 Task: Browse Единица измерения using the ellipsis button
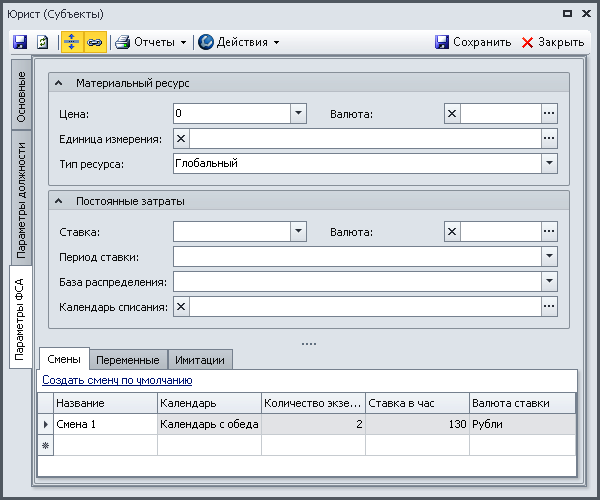[549, 139]
